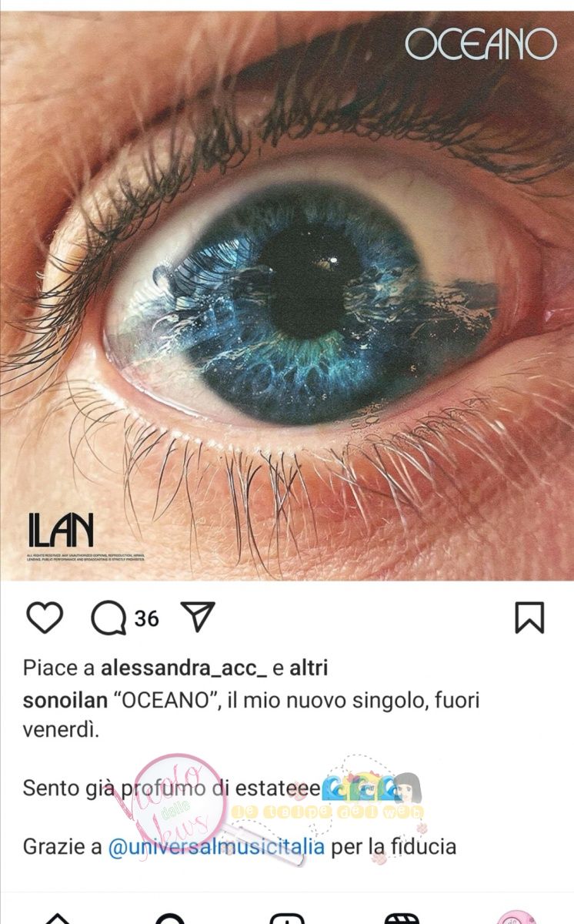Tap the ILAN logo on the artwork

[61, 530]
